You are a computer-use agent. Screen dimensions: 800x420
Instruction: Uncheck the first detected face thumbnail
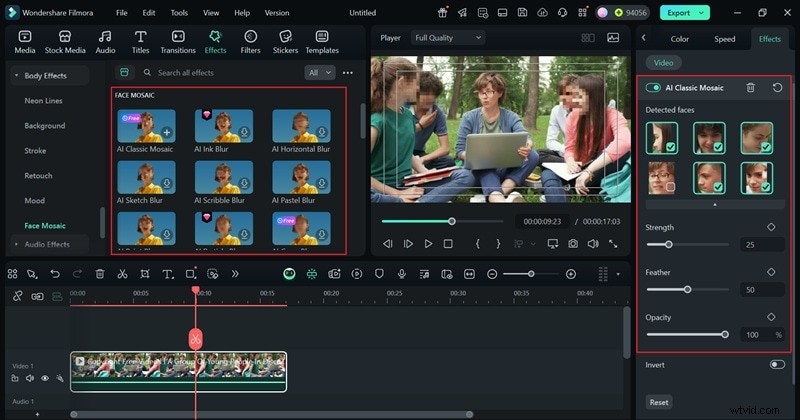tap(662, 138)
